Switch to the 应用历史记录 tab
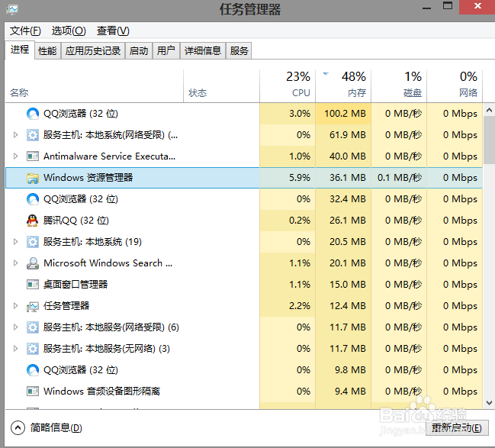 [93, 51]
